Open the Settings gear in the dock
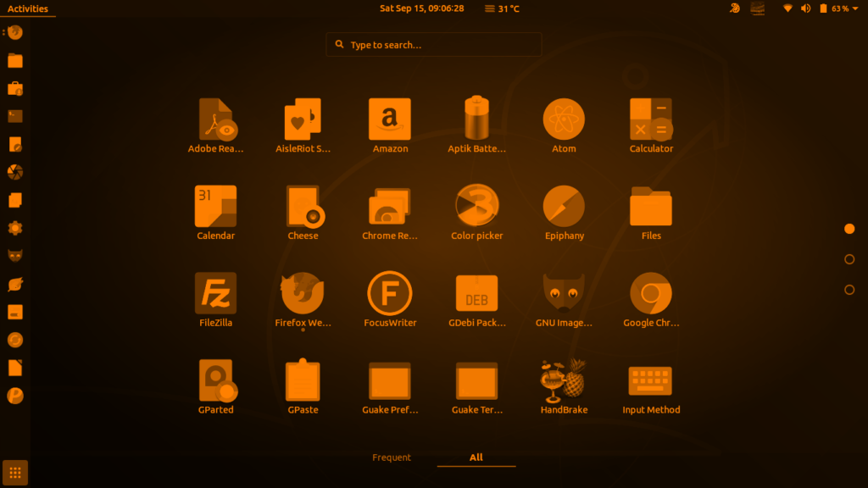This screenshot has width=868, height=488. pyautogui.click(x=15, y=228)
